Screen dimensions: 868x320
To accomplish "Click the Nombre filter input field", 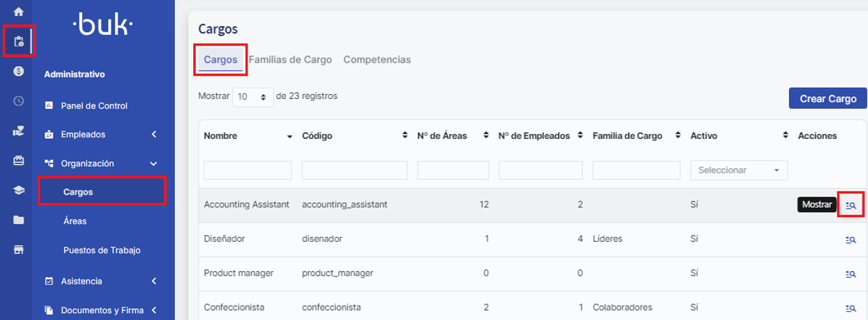I will point(248,170).
